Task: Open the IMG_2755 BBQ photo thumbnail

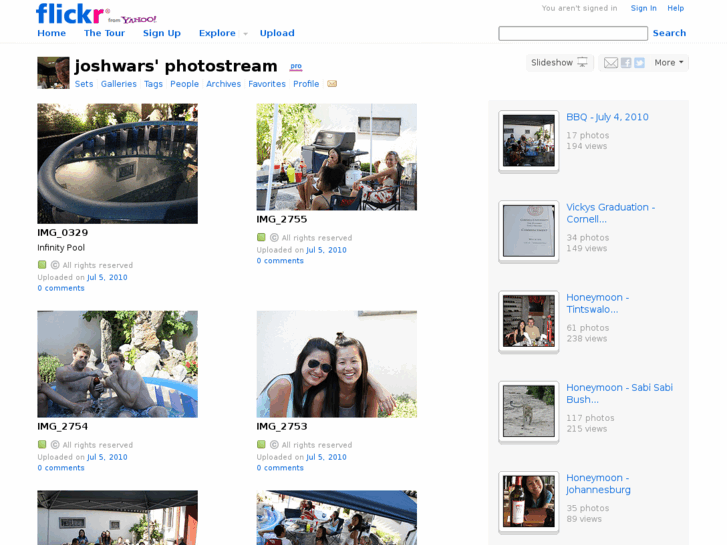Action: coord(337,157)
